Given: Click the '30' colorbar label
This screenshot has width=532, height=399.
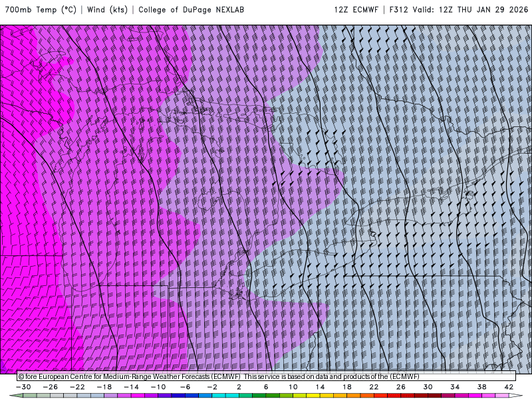Looking at the screenshot, I should point(428,387).
